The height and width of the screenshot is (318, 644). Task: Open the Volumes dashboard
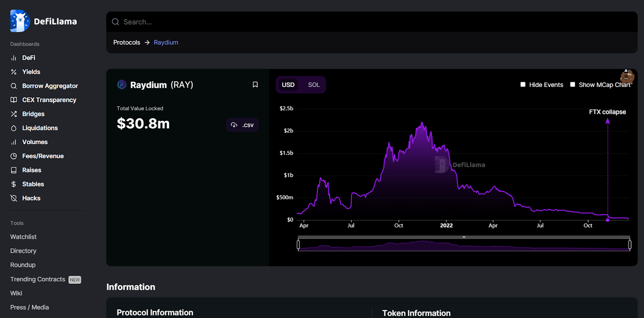(35, 142)
